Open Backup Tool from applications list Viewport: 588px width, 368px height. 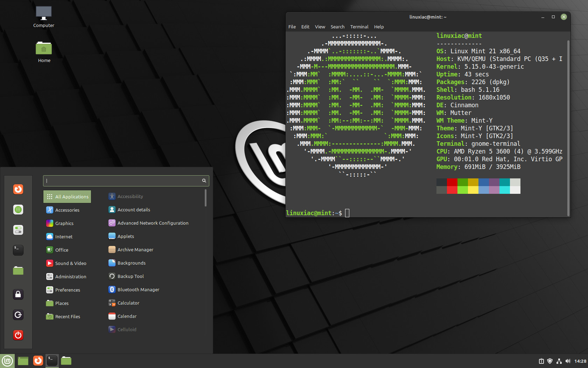click(126, 276)
